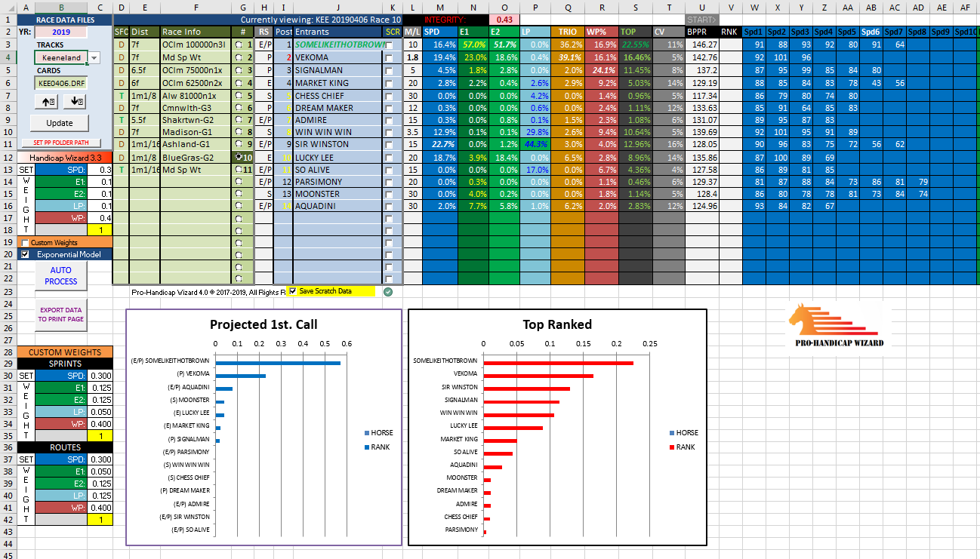Open the Tracks dropdown arrow next to Keeneland

[94, 58]
